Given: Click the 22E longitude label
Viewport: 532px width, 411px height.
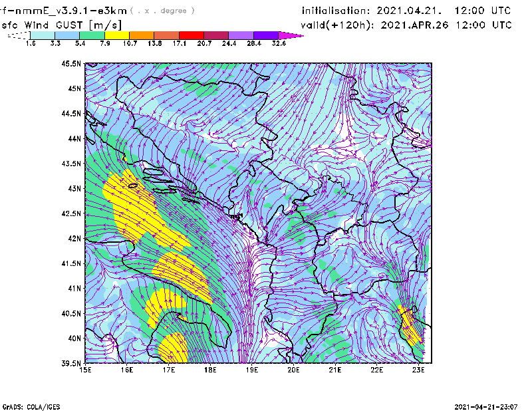Looking at the screenshot, I should 377,370.
